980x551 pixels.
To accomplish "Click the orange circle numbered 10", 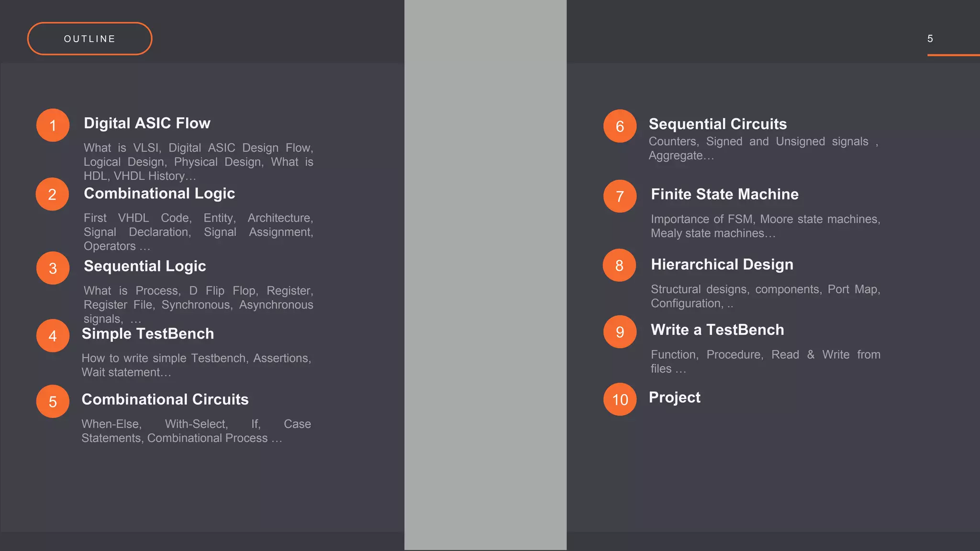I will pyautogui.click(x=620, y=399).
